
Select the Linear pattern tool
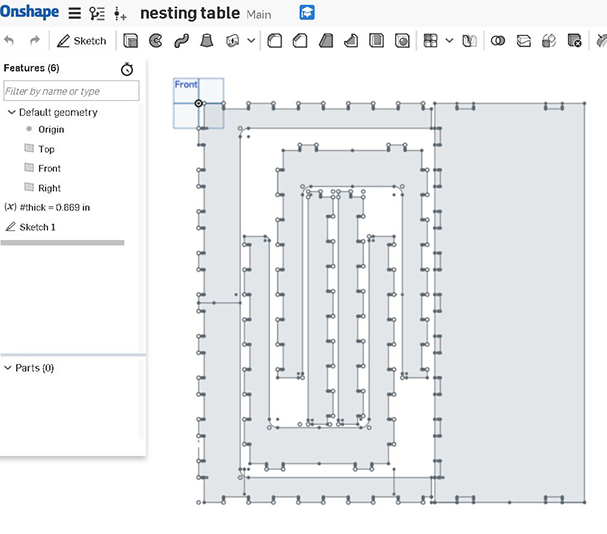[430, 41]
